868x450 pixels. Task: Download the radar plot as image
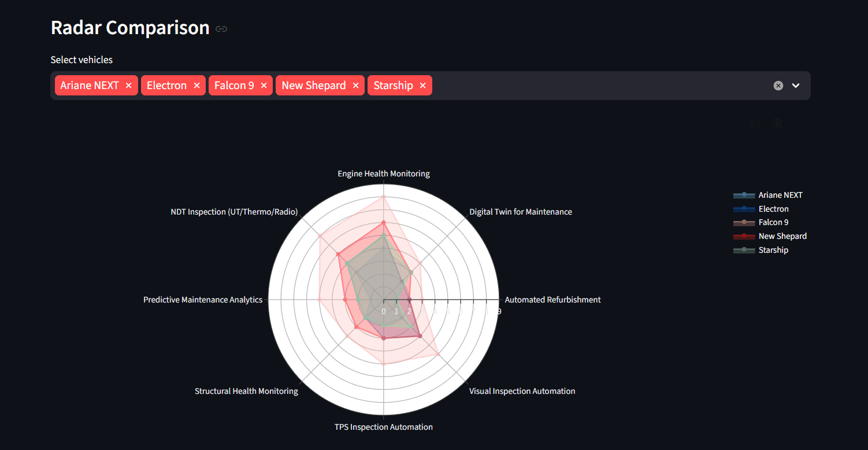point(755,123)
